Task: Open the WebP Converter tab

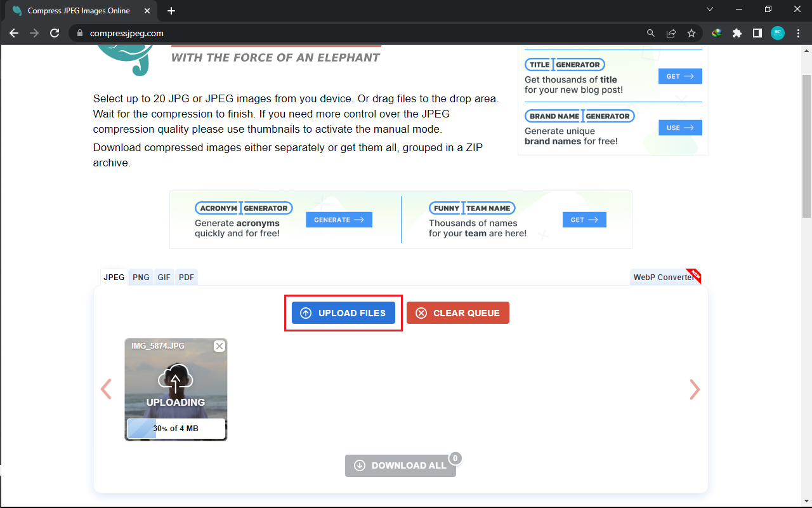Action: click(x=664, y=277)
